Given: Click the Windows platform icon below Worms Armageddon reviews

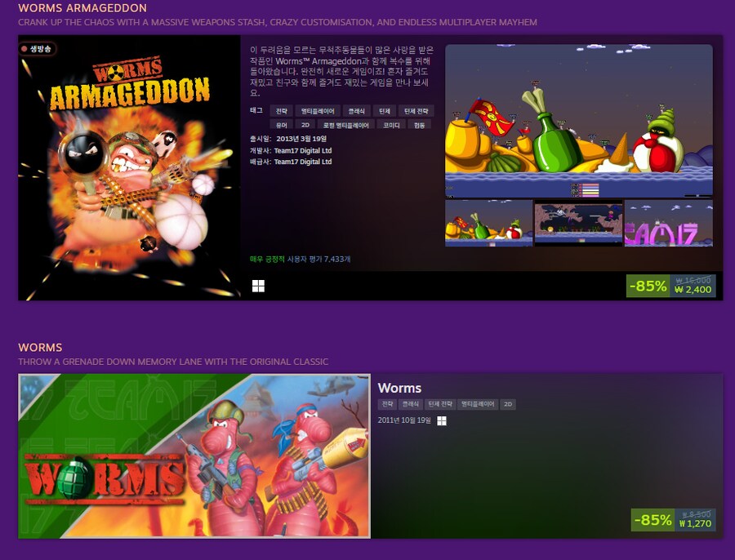Looking at the screenshot, I should (x=258, y=286).
